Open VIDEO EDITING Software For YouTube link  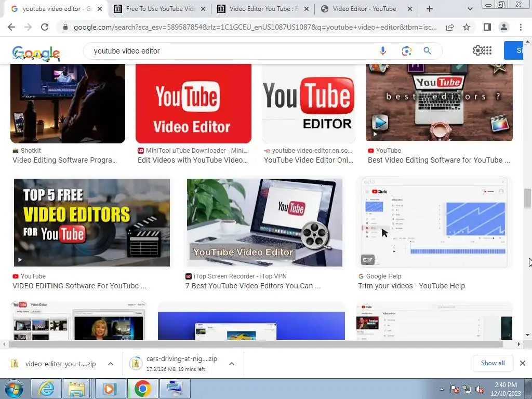tap(79, 286)
